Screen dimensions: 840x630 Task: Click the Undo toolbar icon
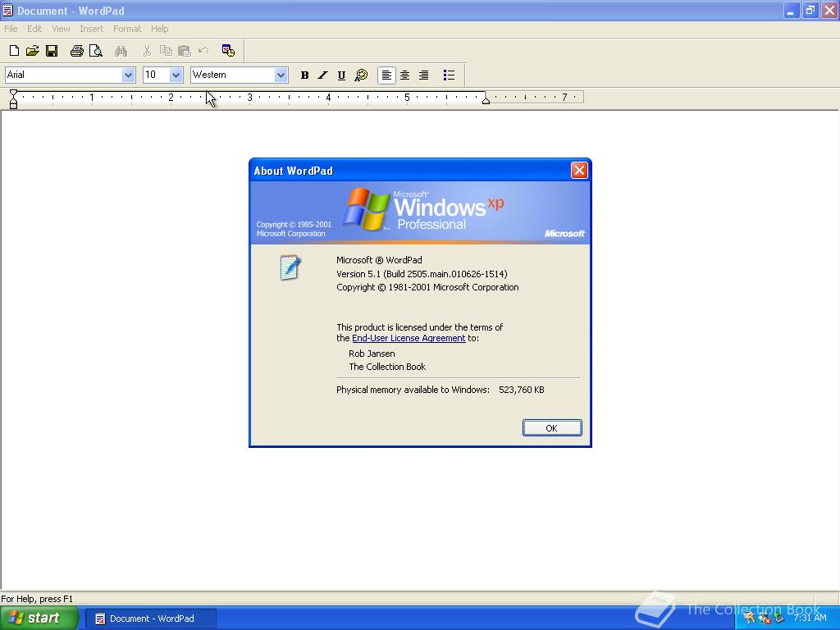203,51
